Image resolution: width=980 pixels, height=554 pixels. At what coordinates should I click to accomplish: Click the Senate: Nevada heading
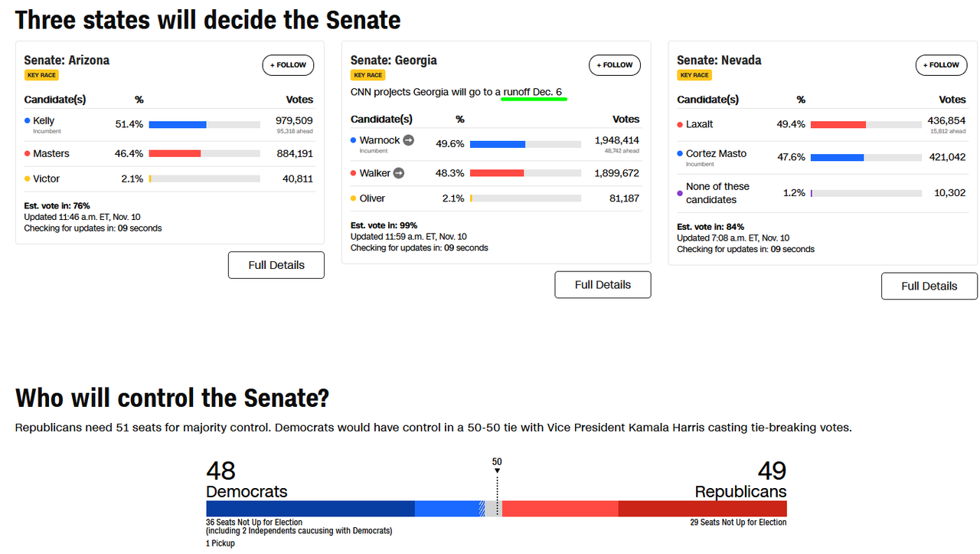(719, 60)
